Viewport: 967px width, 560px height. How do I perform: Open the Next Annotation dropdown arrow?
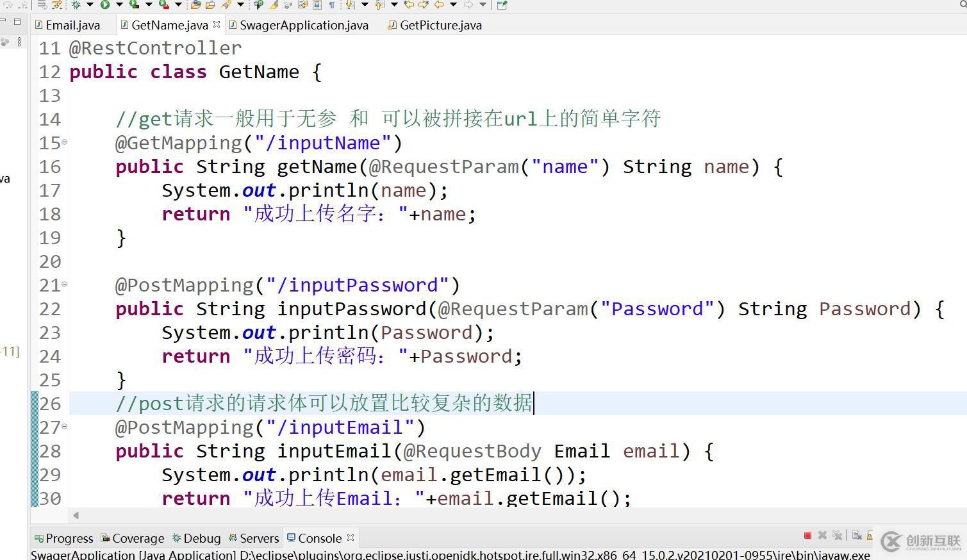365,4
